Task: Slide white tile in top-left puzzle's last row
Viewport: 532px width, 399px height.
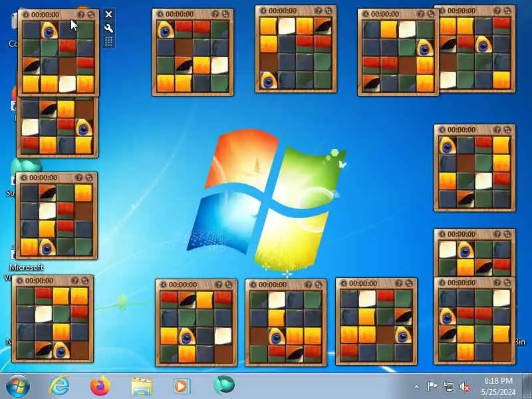Action: click(x=67, y=84)
